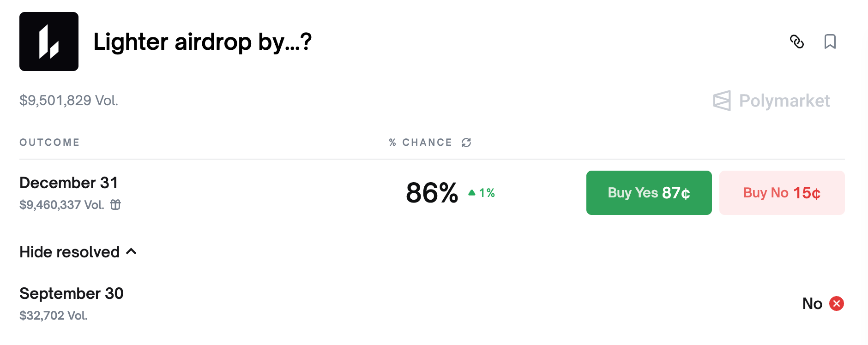The image size is (868, 345).
Task: Click the $9,460,337 Vol. text
Action: tap(62, 205)
